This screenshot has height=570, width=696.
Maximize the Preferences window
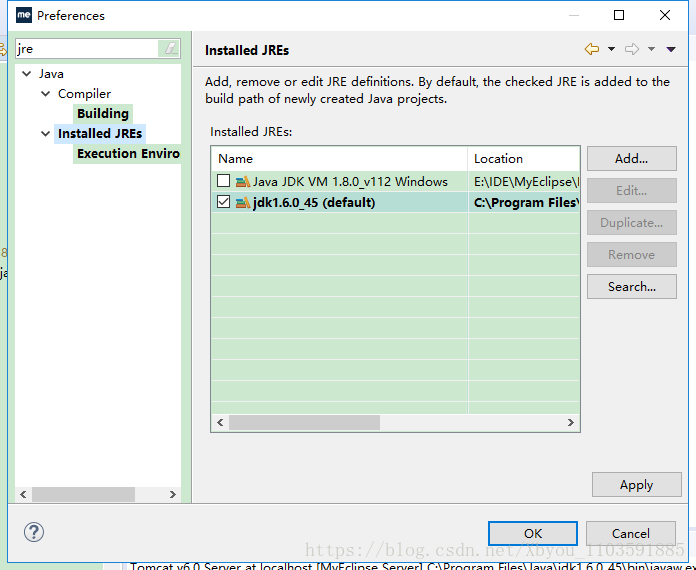(619, 15)
